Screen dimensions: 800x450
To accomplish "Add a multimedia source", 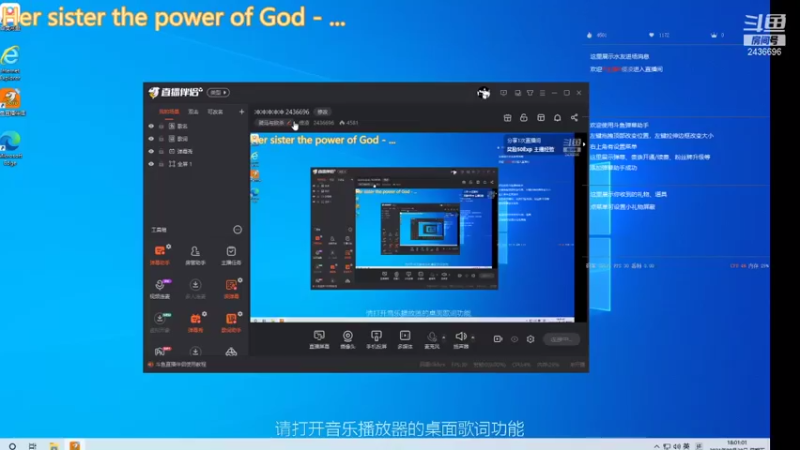I will click(405, 339).
